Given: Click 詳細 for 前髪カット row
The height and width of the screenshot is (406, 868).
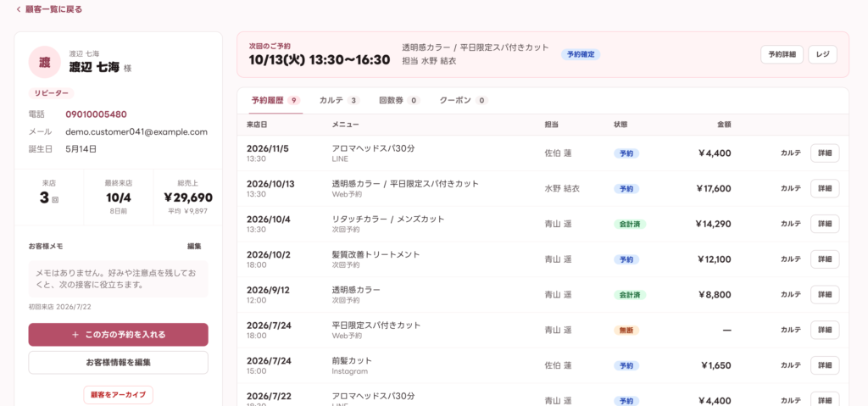Looking at the screenshot, I should (x=825, y=365).
